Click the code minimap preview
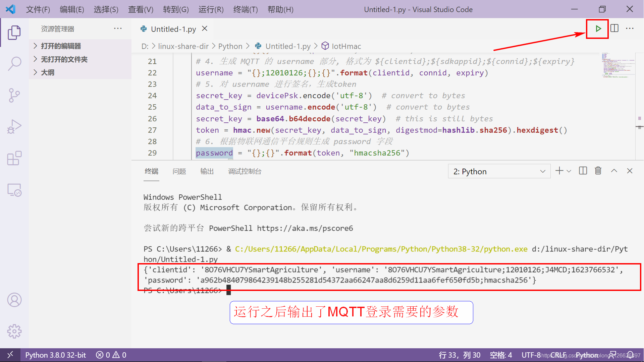644x362 pixels. tap(618, 65)
